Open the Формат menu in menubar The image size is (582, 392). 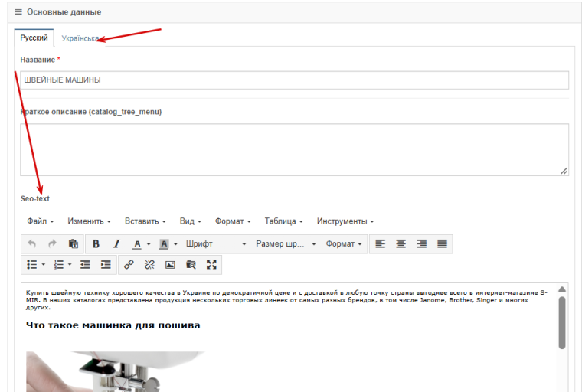pyautogui.click(x=233, y=221)
